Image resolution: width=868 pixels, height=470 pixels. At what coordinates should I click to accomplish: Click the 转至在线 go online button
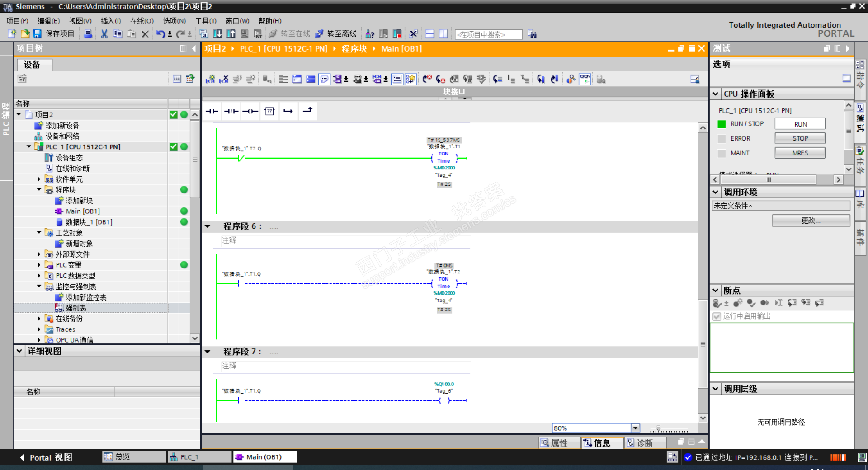(x=289, y=34)
